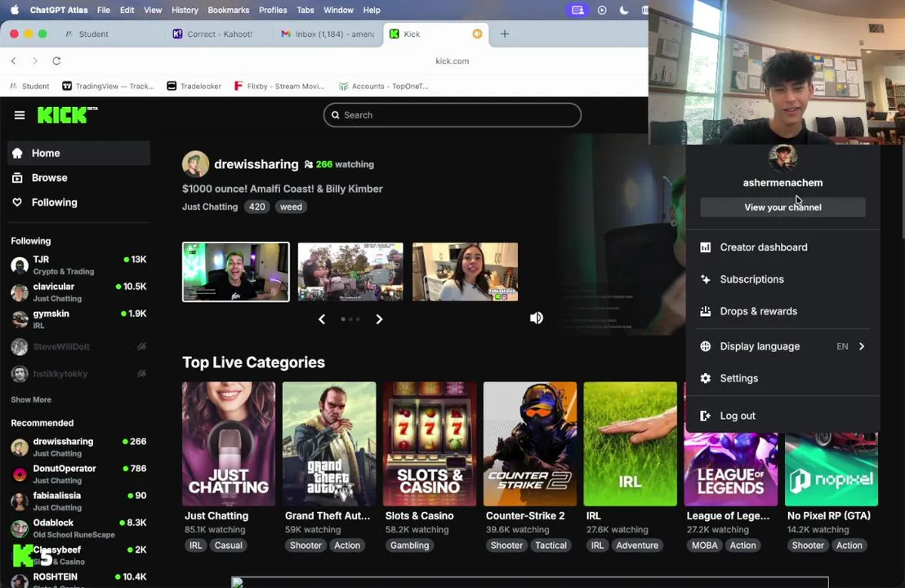Click the Tactical tag
The width and height of the screenshot is (905, 588).
click(551, 546)
